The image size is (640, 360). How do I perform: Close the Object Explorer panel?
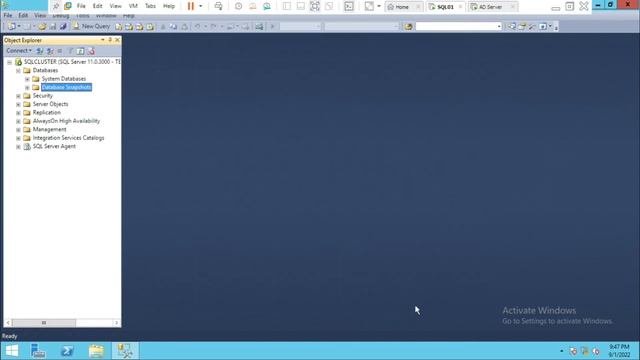tap(117, 40)
